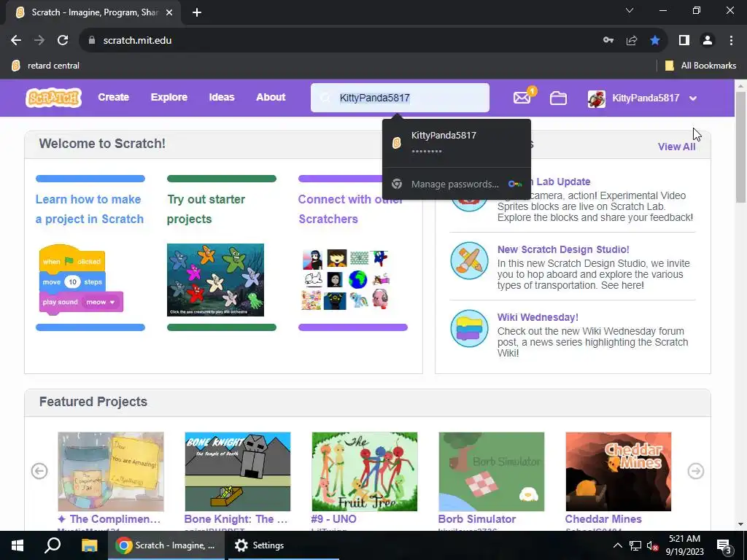747x560 pixels.
Task: Click the starfish starter project image
Action: pyautogui.click(x=215, y=280)
